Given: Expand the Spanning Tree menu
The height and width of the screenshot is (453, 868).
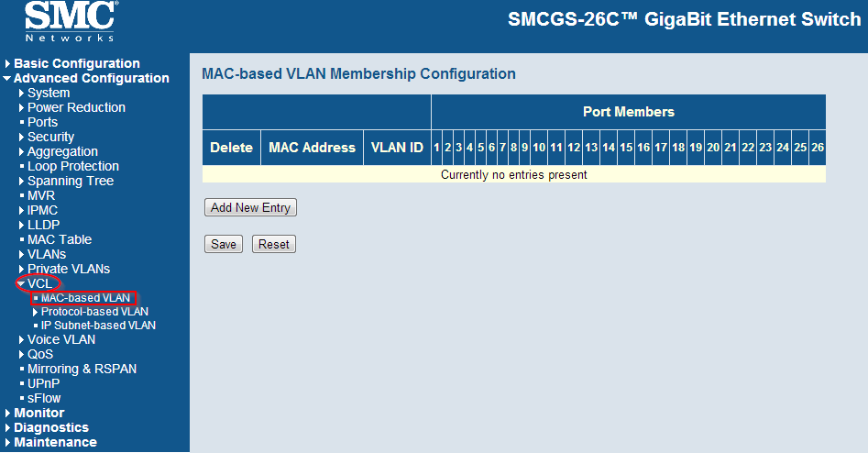Looking at the screenshot, I should tap(70, 181).
